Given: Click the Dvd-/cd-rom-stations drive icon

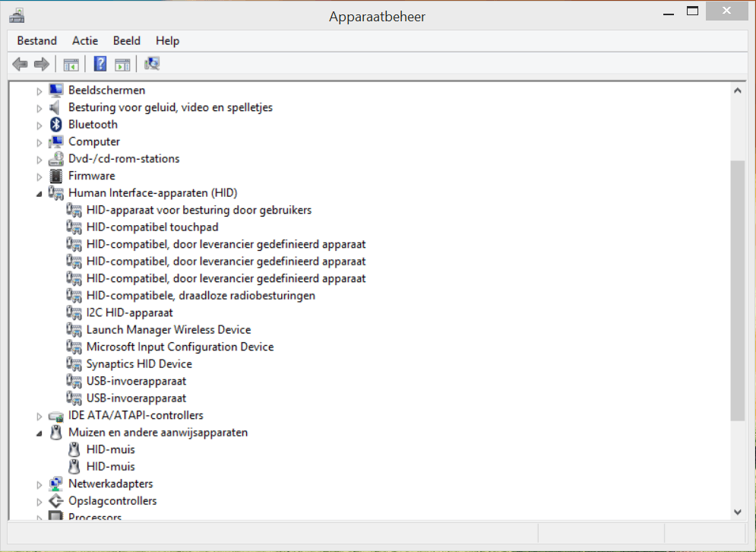Looking at the screenshot, I should coord(56,159).
